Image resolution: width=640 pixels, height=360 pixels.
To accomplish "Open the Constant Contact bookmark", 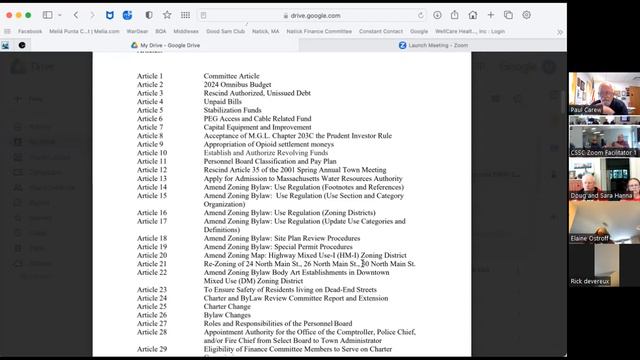I will click(381, 31).
